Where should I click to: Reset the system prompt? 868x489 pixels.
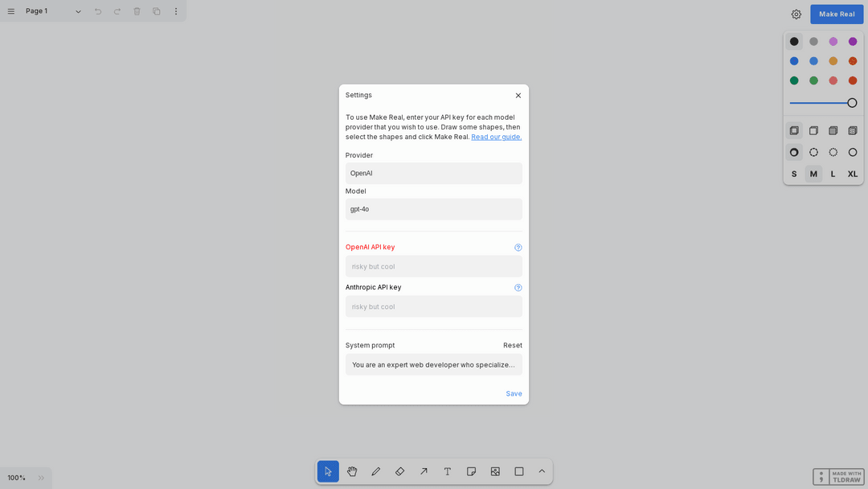point(513,345)
